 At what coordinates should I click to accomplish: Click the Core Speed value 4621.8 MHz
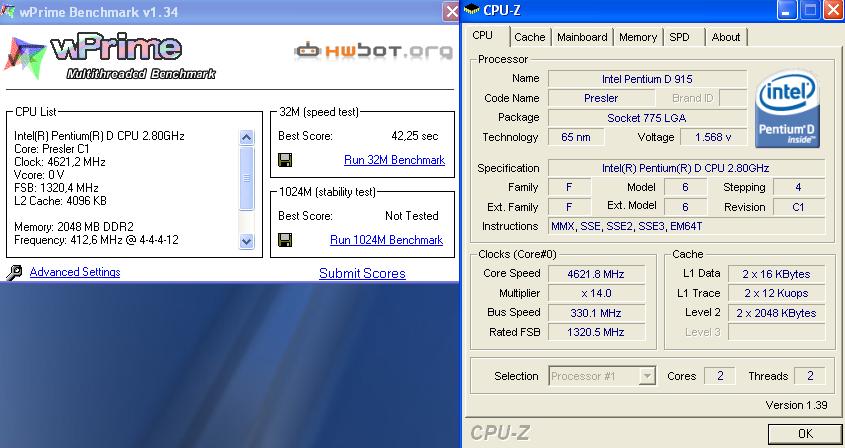click(x=596, y=274)
